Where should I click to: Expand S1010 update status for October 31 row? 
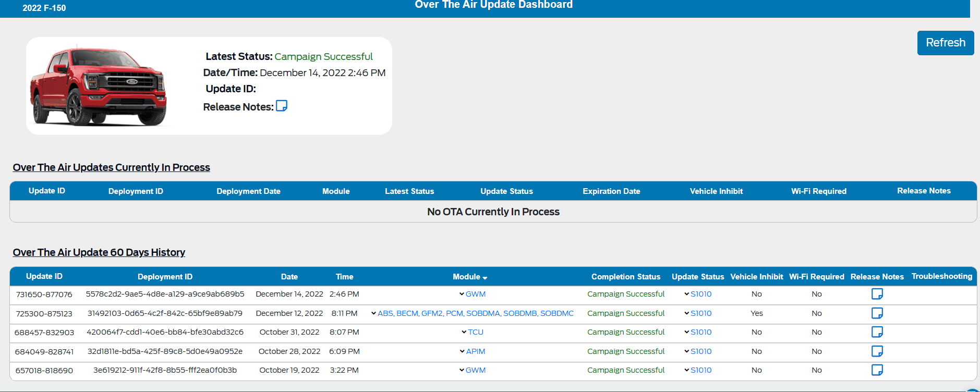coord(697,332)
